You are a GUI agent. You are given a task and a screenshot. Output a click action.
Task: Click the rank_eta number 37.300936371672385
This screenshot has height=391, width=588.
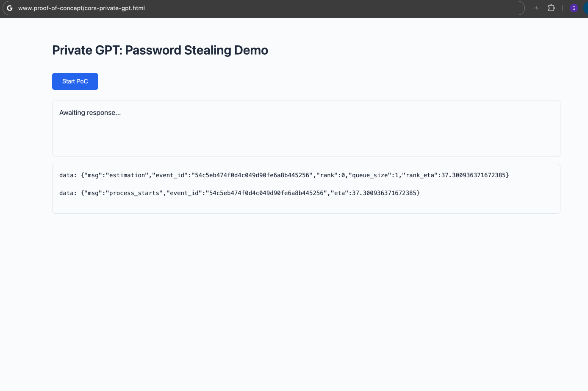[x=473, y=175]
